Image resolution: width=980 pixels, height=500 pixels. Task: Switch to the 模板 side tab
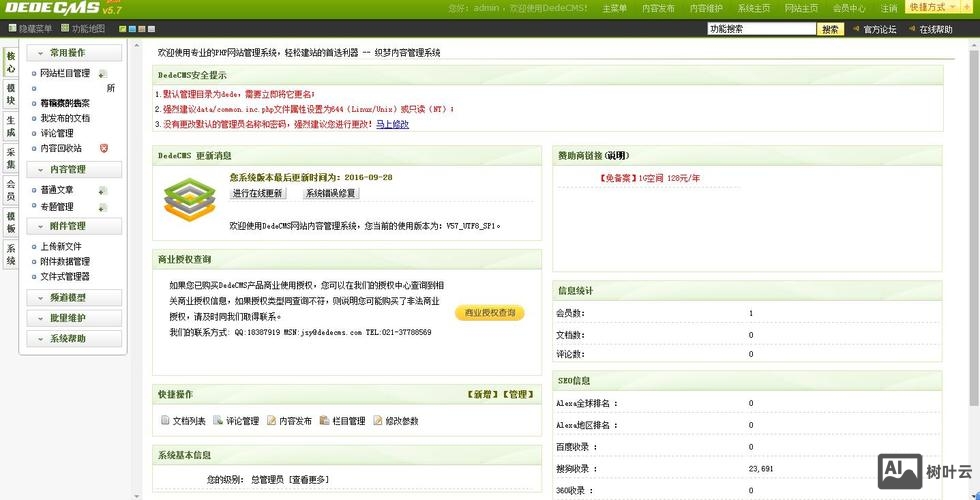coord(11,222)
